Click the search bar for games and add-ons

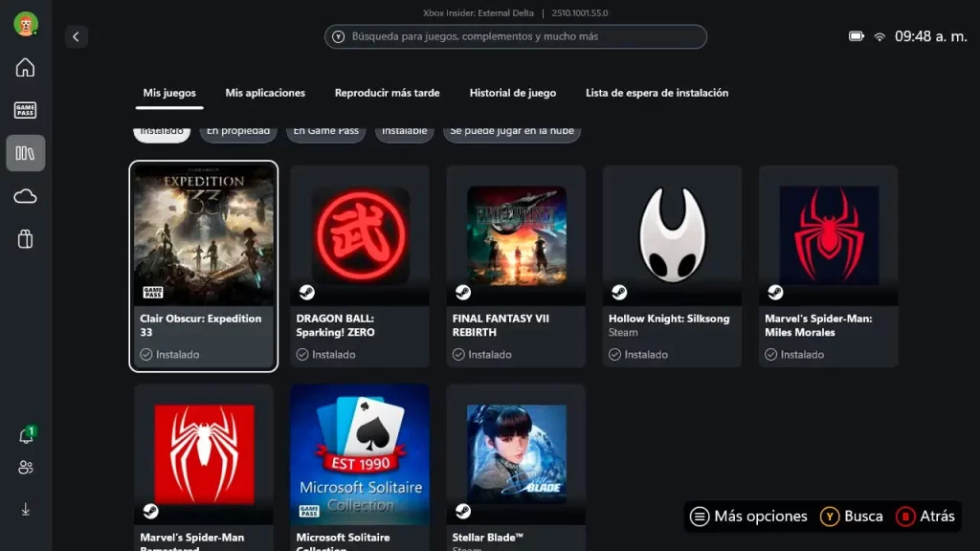tap(515, 36)
